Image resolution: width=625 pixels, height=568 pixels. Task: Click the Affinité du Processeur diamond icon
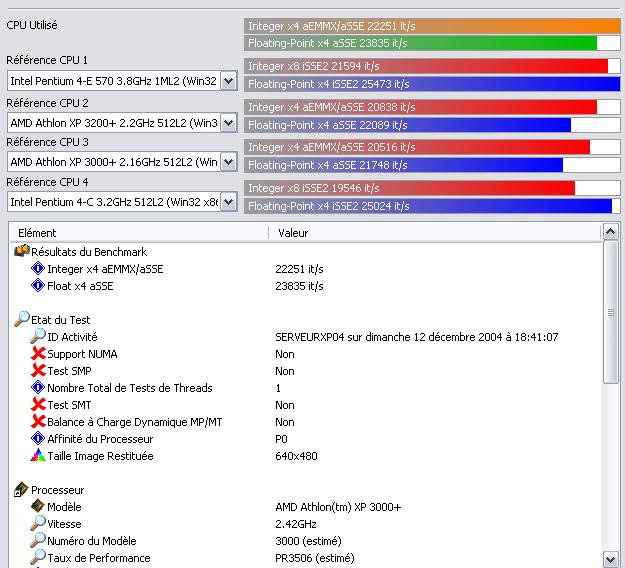point(38,439)
